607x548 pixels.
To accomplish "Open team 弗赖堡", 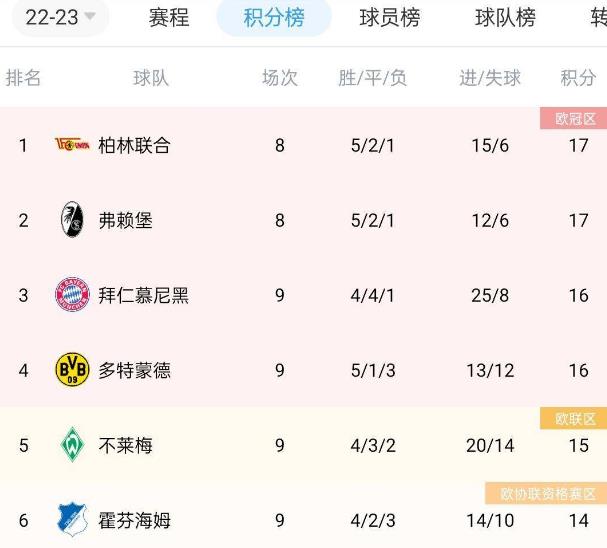I will (x=125, y=220).
